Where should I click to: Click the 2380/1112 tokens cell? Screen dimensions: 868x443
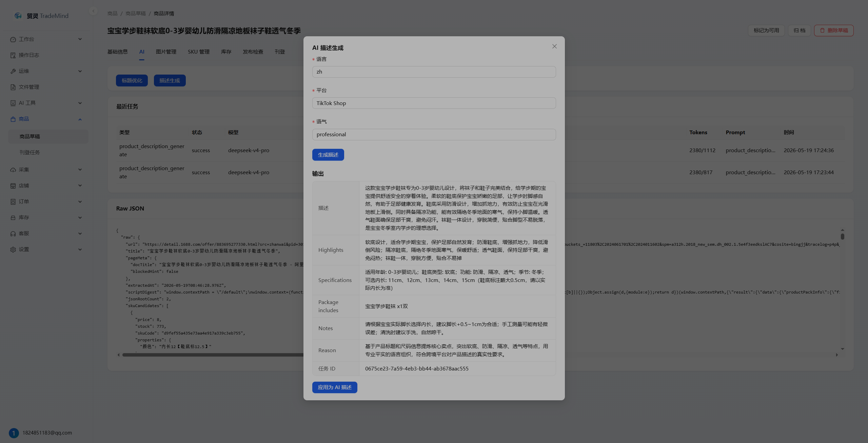coord(702,150)
